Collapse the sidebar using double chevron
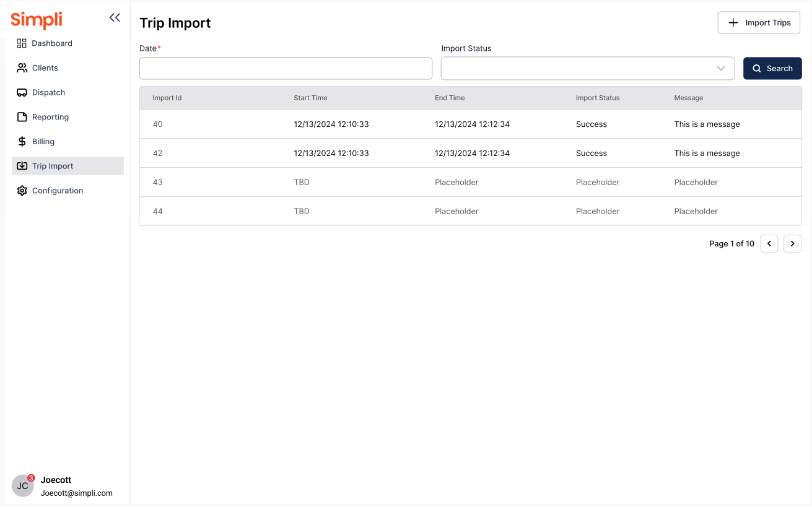The height and width of the screenshot is (507, 812). pos(115,18)
